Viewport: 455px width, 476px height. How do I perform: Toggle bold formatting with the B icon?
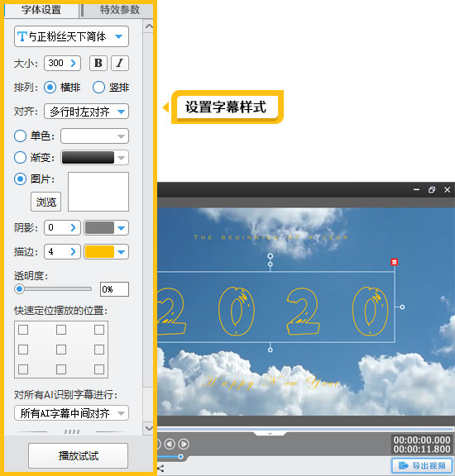98,63
